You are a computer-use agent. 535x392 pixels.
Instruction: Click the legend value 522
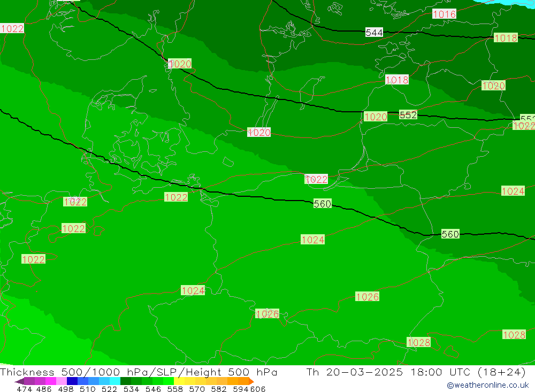(110, 389)
